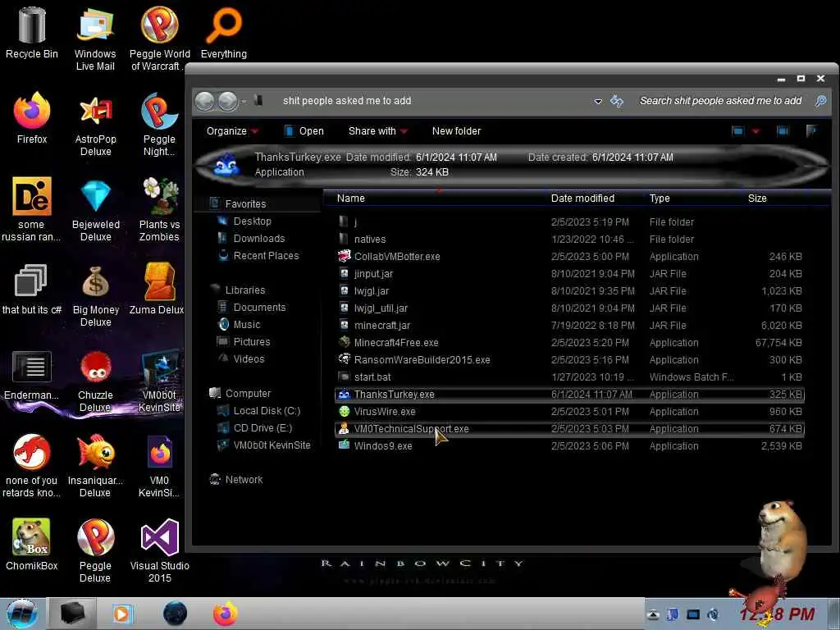Select the natives folder row
840x630 pixels.
coord(569,240)
